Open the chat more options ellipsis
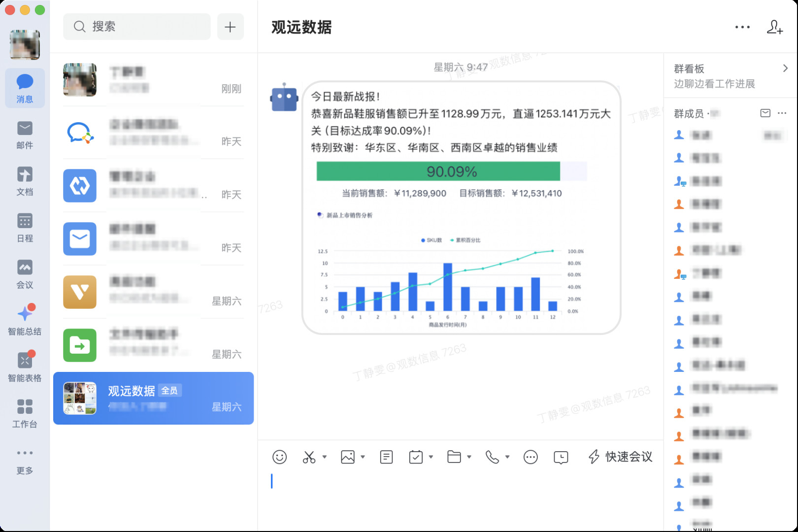Image resolution: width=798 pixels, height=532 pixels. pyautogui.click(x=742, y=27)
